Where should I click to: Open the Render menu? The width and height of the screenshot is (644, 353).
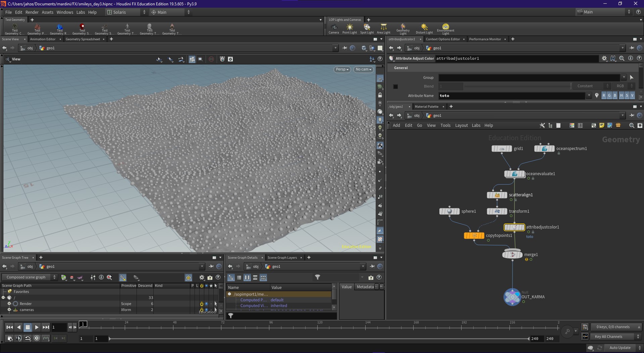[x=32, y=12]
